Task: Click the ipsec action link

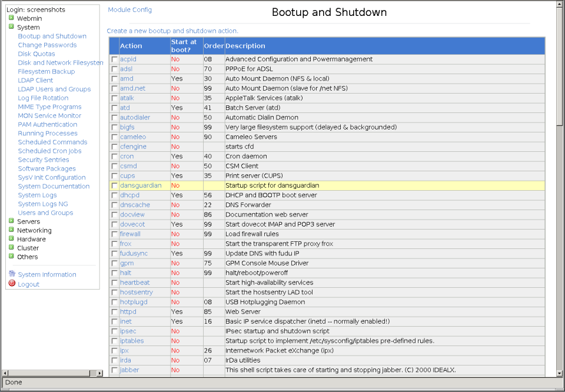Action: (x=128, y=331)
